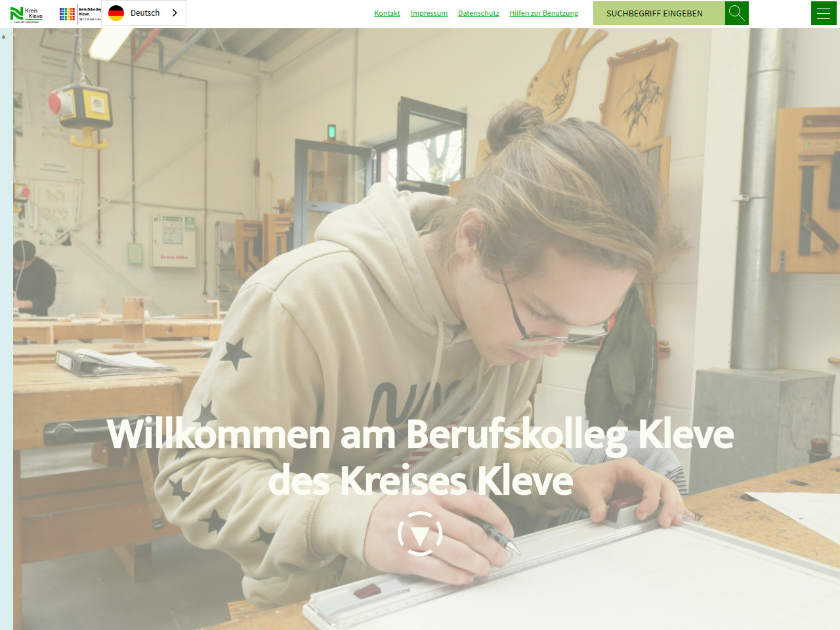This screenshot has width=840, height=630.
Task: Focus the Suchbegriff eingeben search field
Action: coord(659,13)
